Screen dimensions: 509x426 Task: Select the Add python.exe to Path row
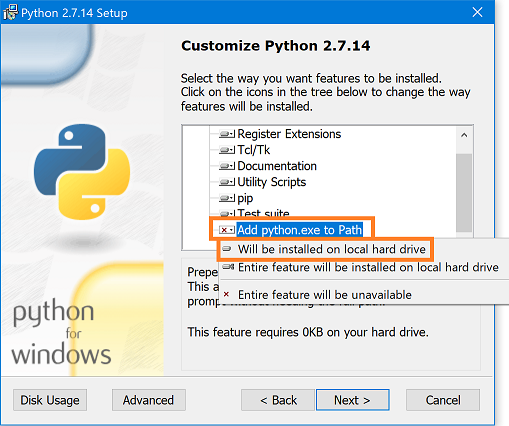click(x=300, y=230)
